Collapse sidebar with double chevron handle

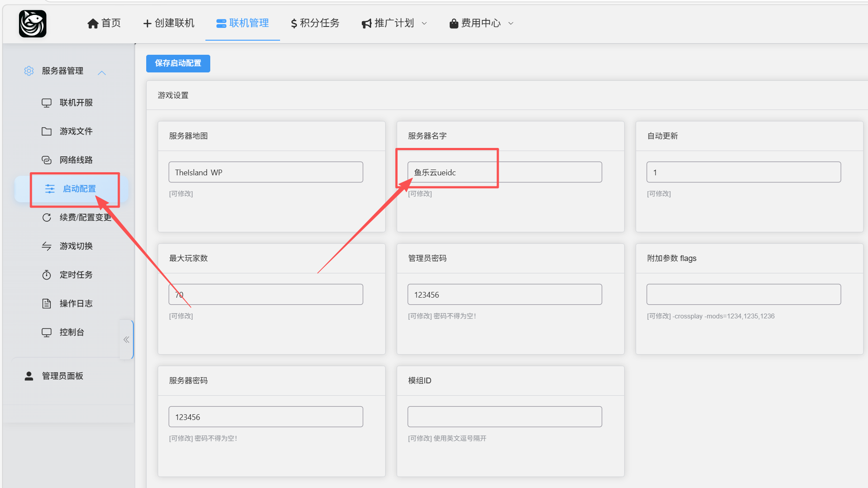coord(126,340)
